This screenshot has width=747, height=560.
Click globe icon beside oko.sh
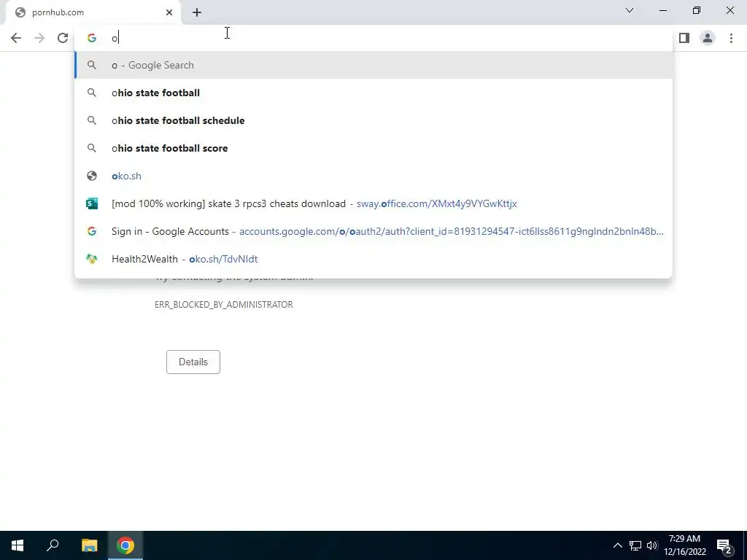(x=92, y=176)
